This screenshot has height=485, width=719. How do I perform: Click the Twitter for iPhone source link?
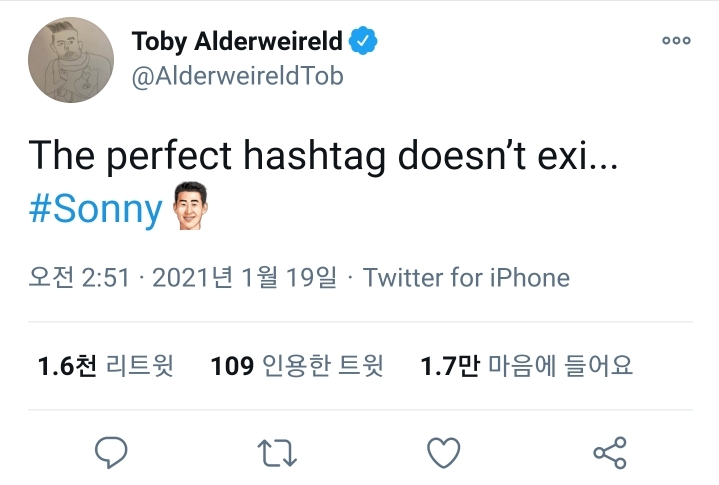pyautogui.click(x=466, y=277)
